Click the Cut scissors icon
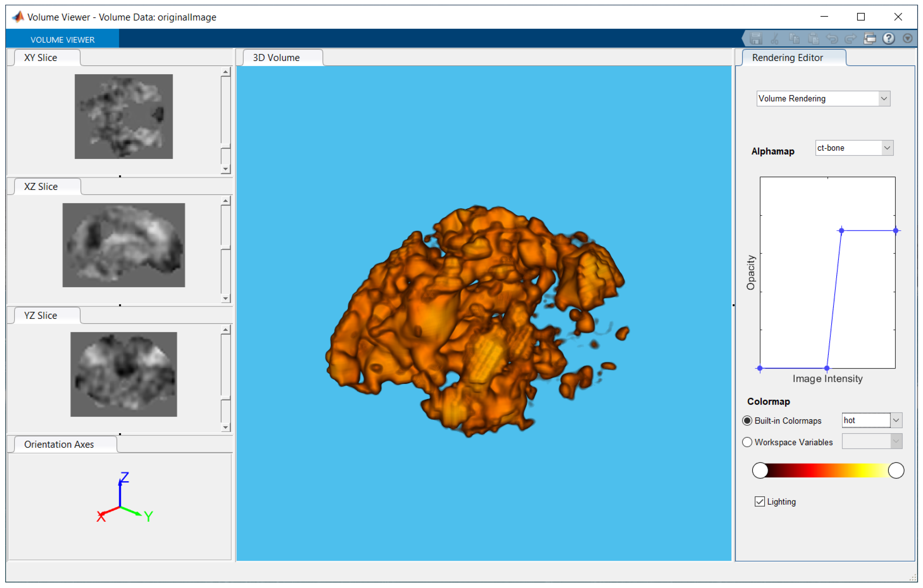The width and height of the screenshot is (923, 588). pos(775,39)
